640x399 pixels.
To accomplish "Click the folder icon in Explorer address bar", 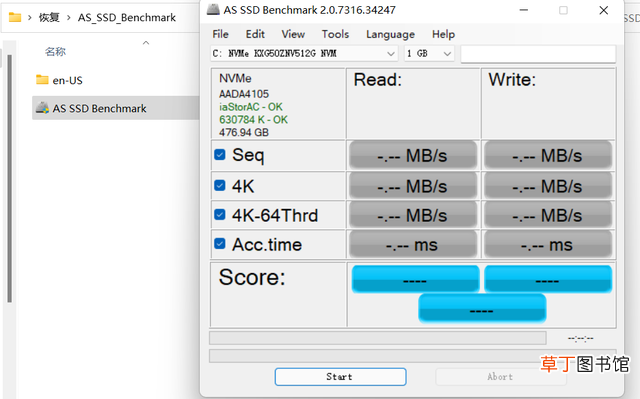I will pos(15,17).
